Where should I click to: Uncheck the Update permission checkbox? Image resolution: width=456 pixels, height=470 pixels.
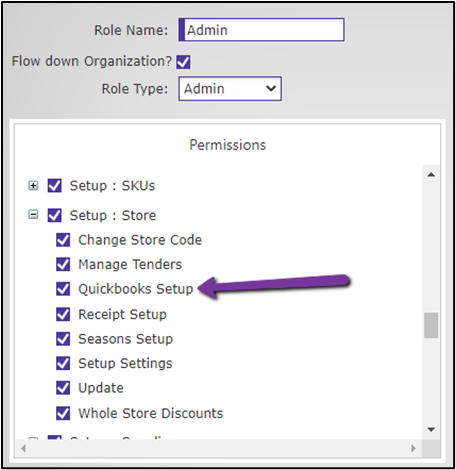pyautogui.click(x=63, y=388)
